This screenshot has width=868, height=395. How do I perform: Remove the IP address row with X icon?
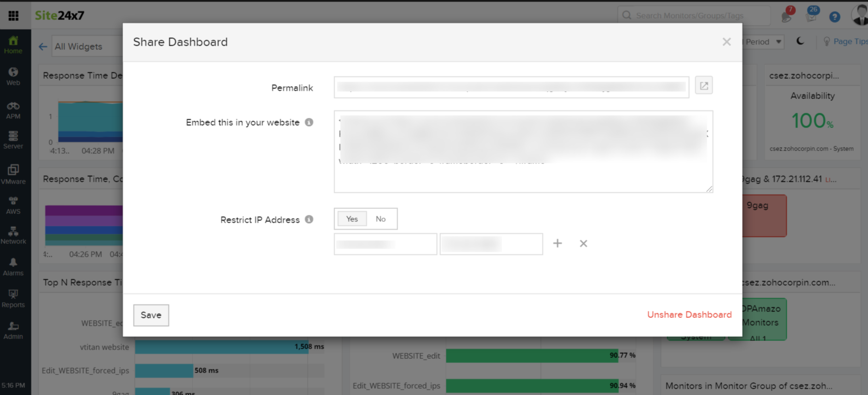(x=583, y=244)
